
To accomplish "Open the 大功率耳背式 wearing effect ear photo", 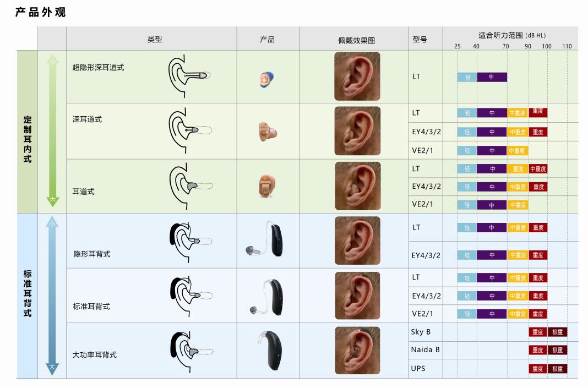I will (x=357, y=350).
